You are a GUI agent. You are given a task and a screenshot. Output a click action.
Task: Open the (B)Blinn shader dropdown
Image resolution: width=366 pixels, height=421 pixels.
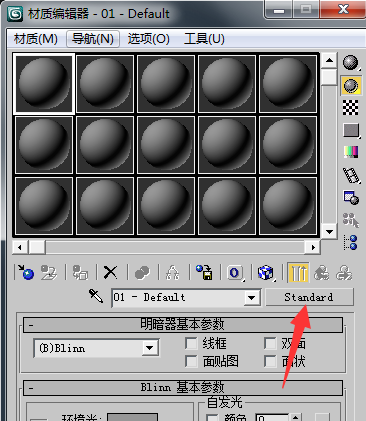(150, 348)
